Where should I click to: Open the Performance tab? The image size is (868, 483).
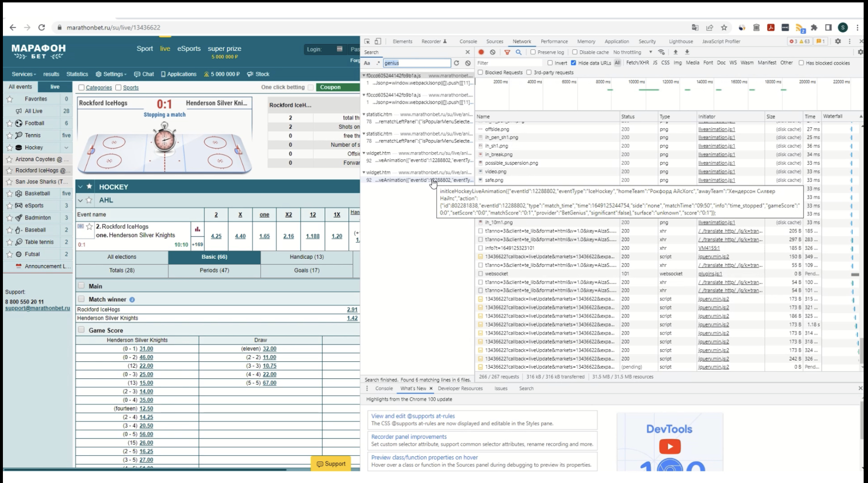tap(554, 41)
